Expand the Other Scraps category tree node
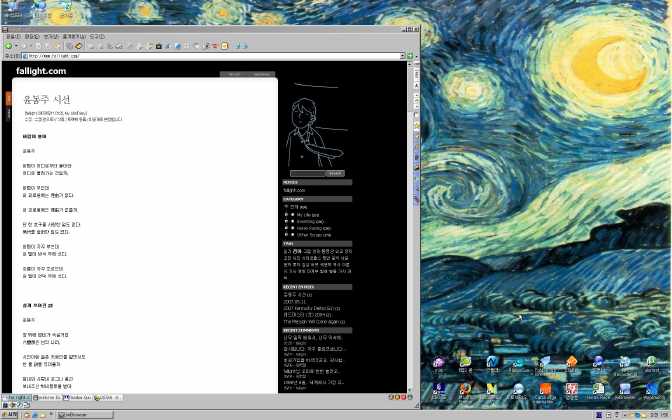Viewport: 672px width, 420px height. point(286,235)
